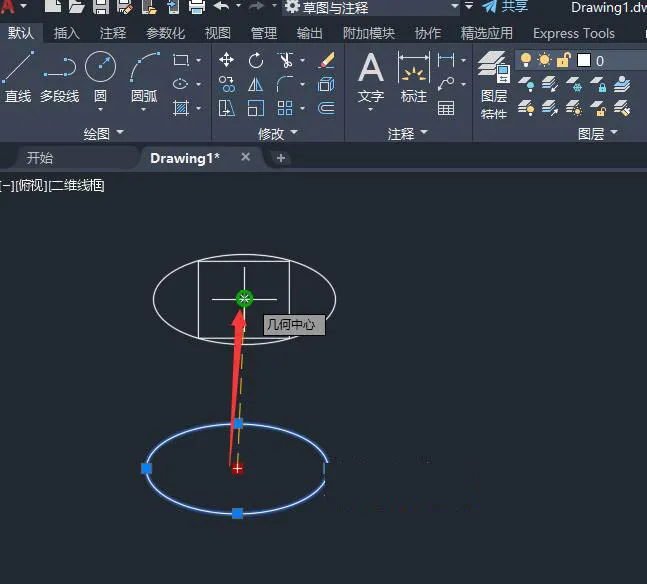Activate the Move tool in Modify panel
Viewport: 647px width, 584px height.
tap(227, 61)
